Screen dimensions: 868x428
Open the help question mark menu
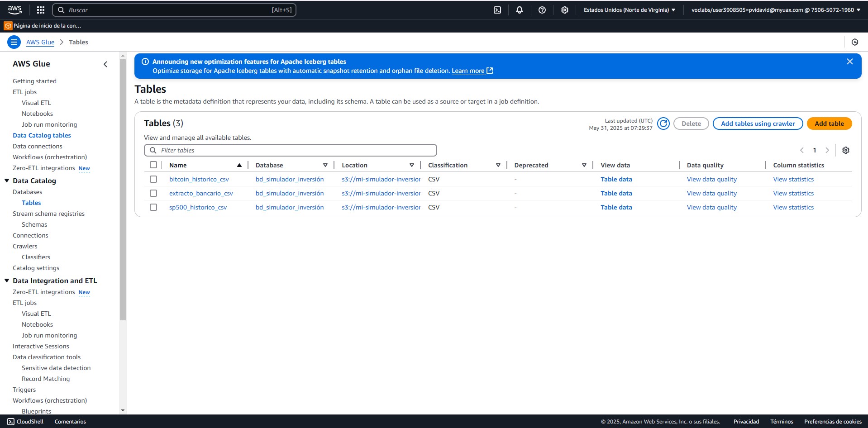542,10
